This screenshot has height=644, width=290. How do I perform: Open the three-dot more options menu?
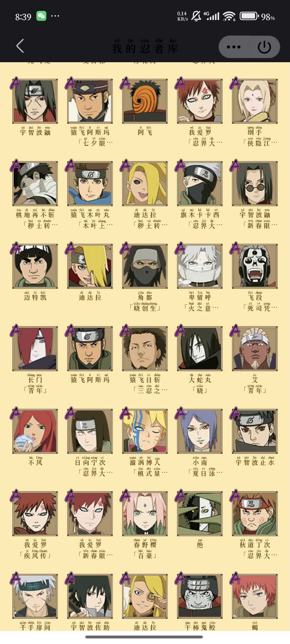click(x=234, y=47)
